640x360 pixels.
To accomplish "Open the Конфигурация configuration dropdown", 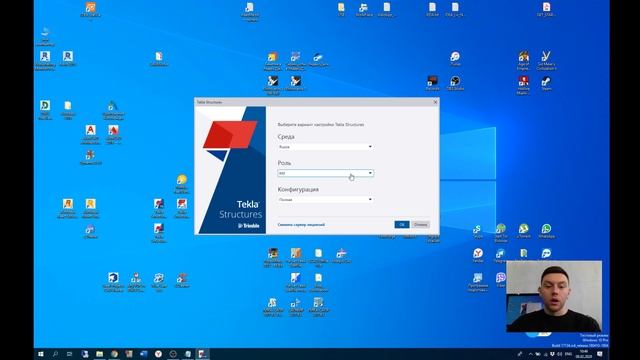I will [x=325, y=200].
